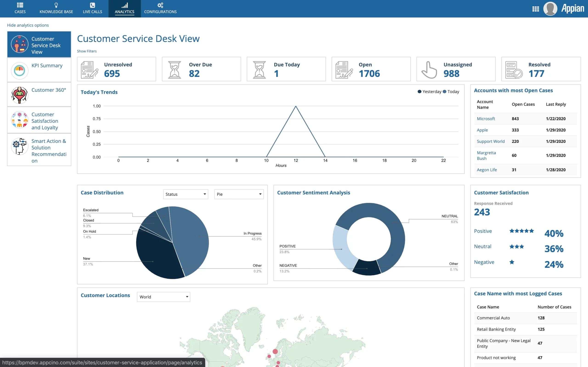Toggle the Today legend series

(451, 92)
